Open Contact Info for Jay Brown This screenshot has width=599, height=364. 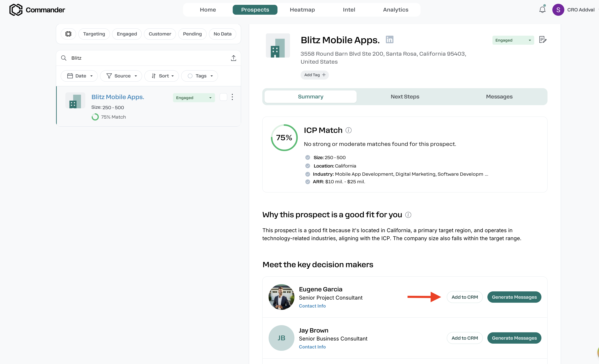(312, 347)
